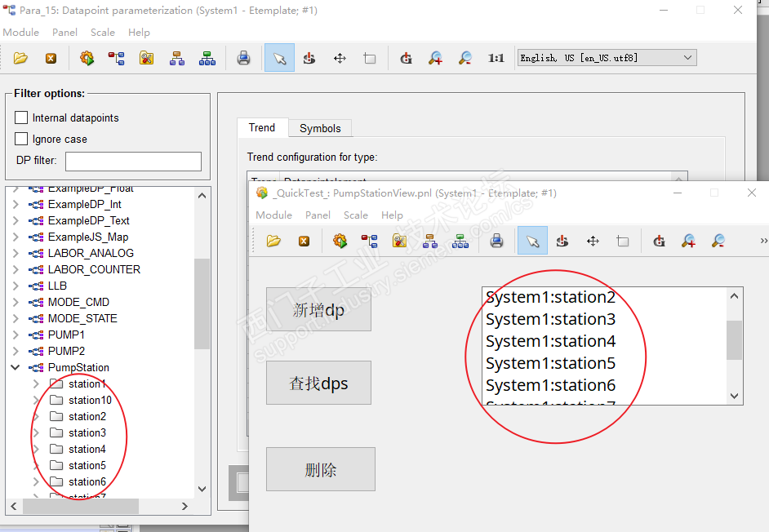769x532 pixels.
Task: Collapse the PumpStation tree node
Action: [16, 367]
